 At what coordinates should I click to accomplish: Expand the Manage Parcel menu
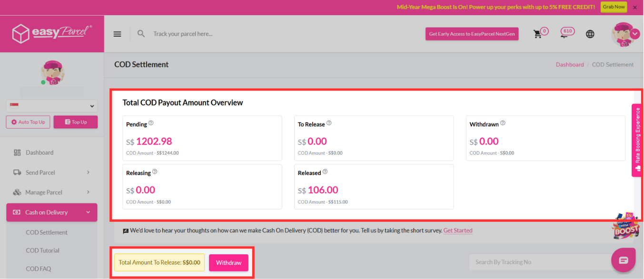(52, 192)
